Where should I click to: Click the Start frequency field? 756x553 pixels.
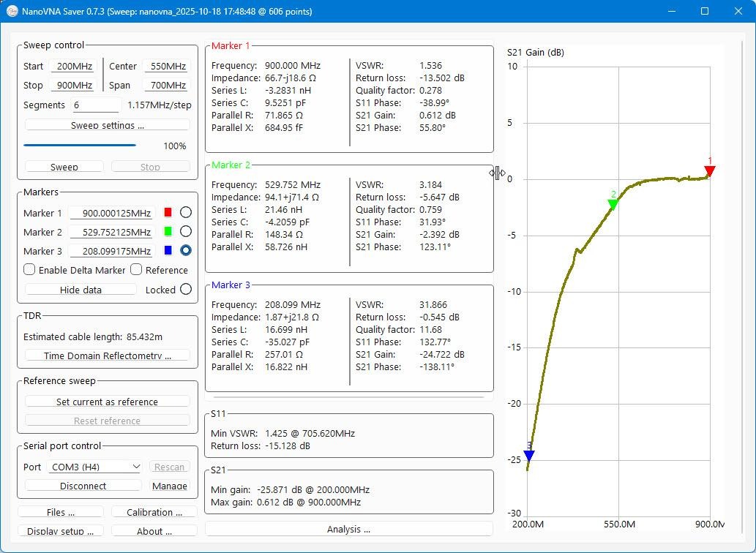pos(73,66)
